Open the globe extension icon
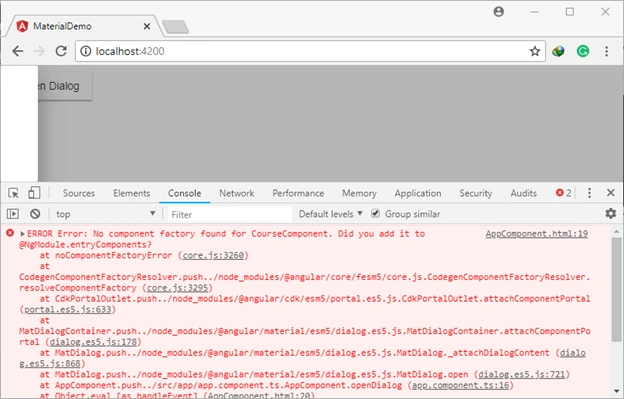This screenshot has width=624, height=399. click(x=558, y=51)
